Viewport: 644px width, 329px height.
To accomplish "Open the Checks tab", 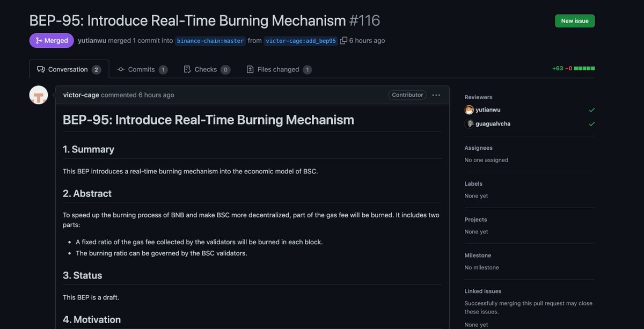I will pos(207,69).
